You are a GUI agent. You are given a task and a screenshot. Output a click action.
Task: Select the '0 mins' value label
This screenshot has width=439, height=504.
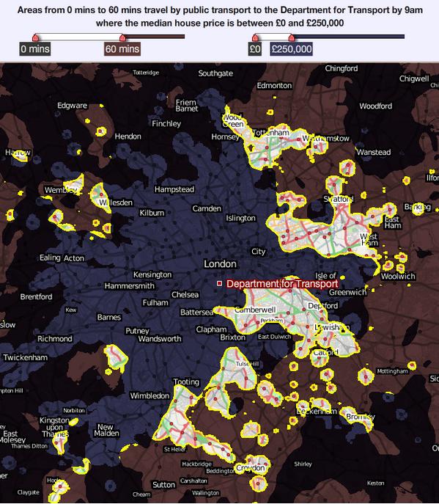pyautogui.click(x=35, y=49)
